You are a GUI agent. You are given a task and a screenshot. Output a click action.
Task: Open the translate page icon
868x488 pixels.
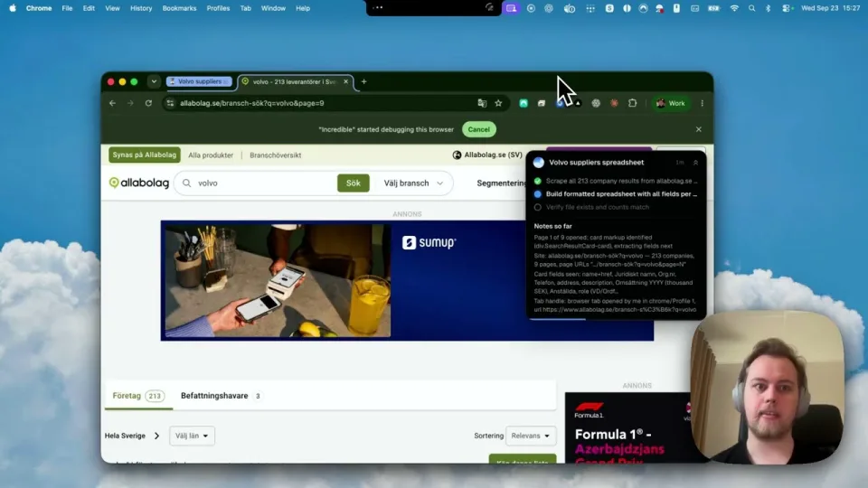coord(482,103)
